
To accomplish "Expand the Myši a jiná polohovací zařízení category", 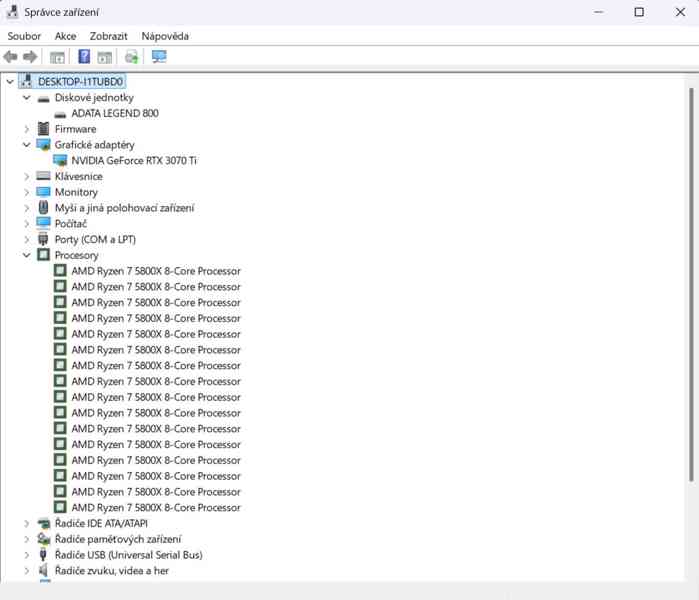I will pyautogui.click(x=27, y=208).
